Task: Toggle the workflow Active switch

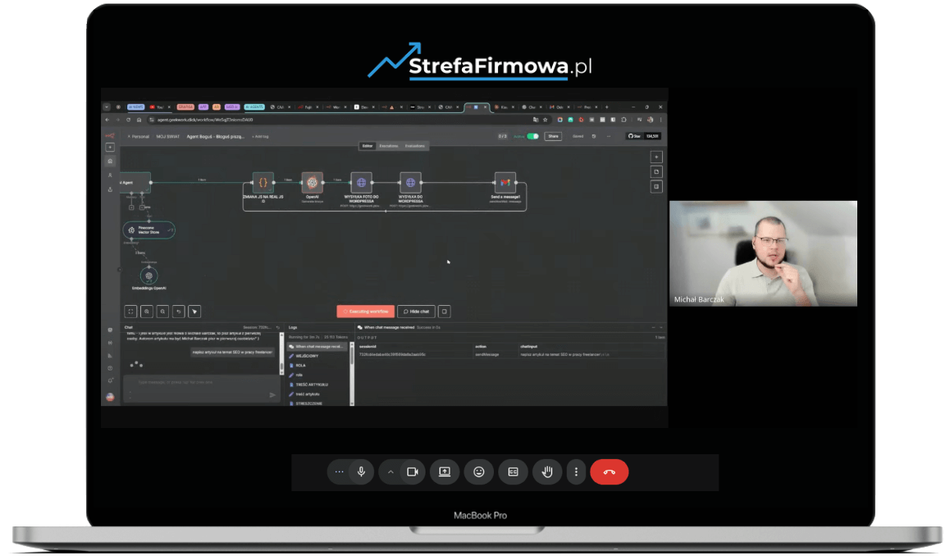Action: click(x=532, y=136)
